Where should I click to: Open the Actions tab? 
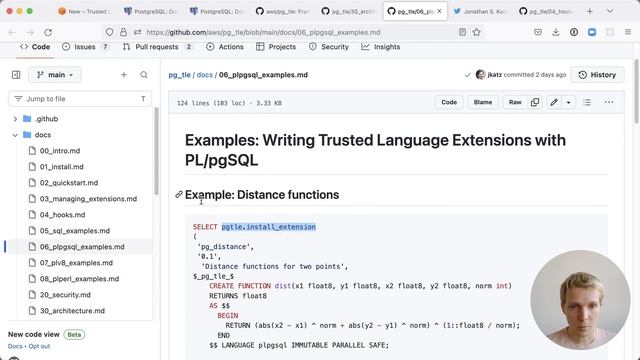[x=225, y=47]
